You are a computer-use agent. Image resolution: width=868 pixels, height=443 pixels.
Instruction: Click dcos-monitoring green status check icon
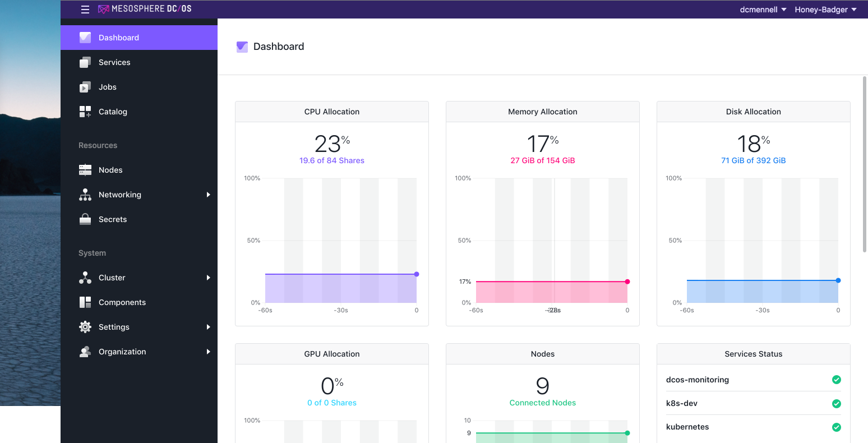tap(837, 380)
